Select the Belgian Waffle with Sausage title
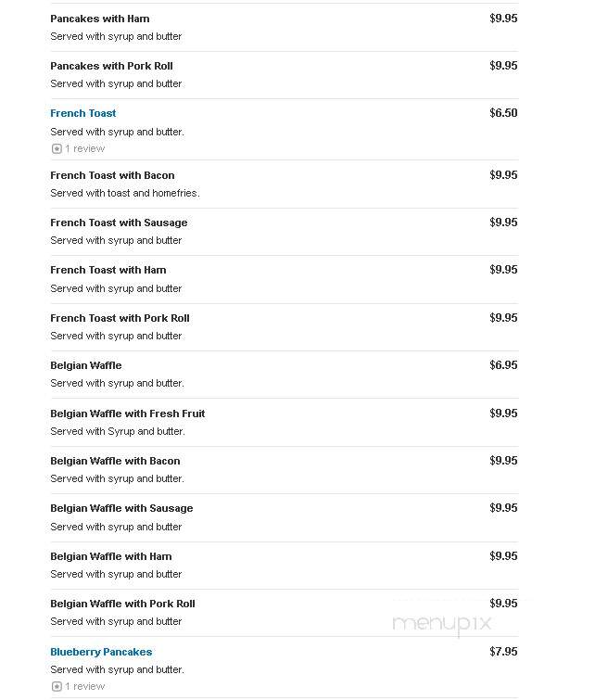The width and height of the screenshot is (608, 700). coord(121,508)
